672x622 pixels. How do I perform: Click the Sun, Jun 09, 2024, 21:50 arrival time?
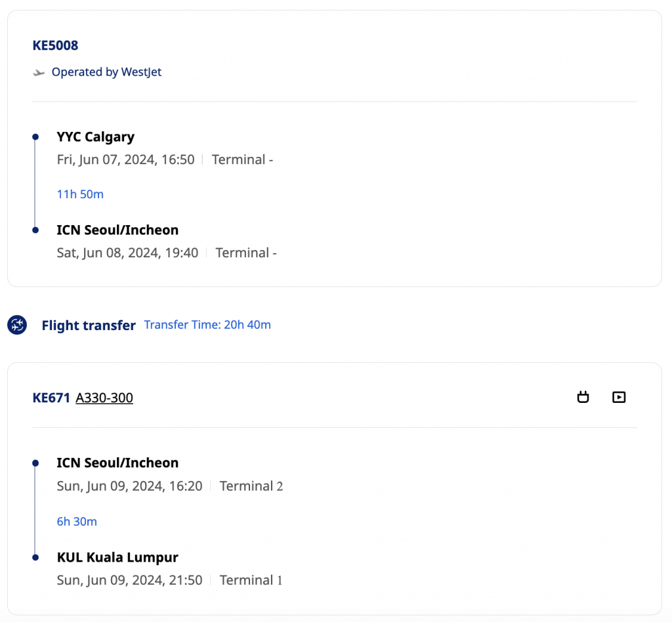click(130, 580)
